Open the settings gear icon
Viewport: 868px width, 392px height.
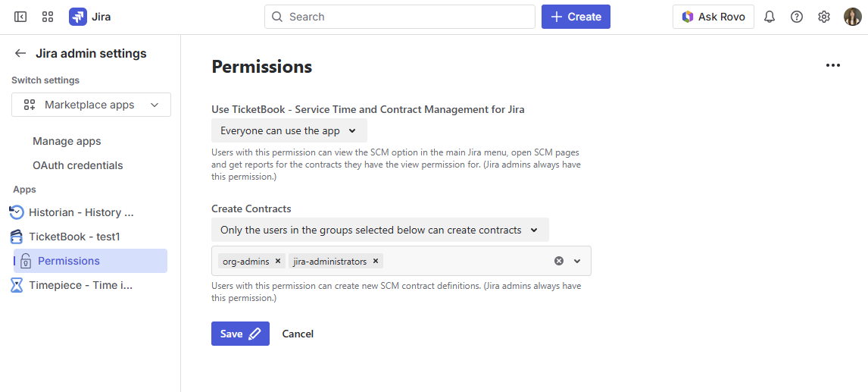(x=824, y=17)
